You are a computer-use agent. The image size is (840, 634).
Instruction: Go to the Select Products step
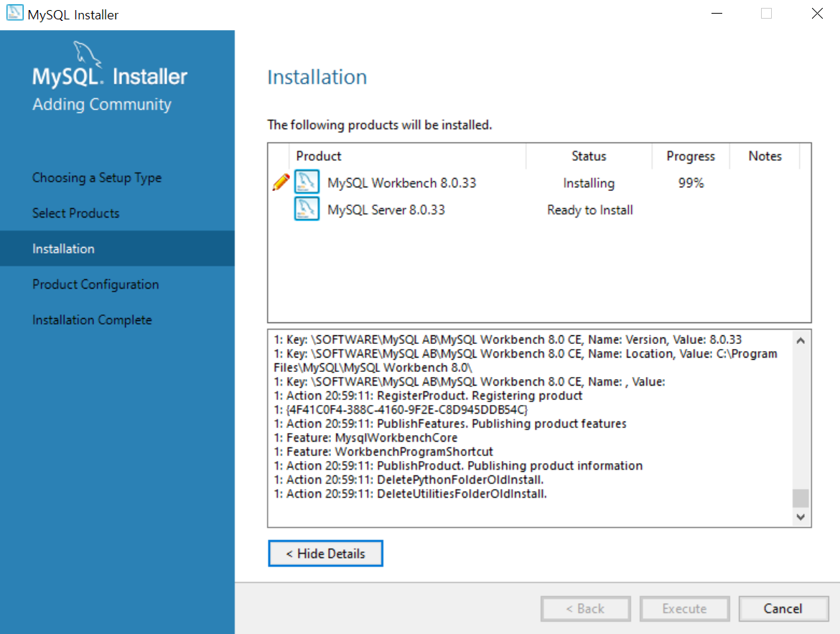tap(75, 213)
